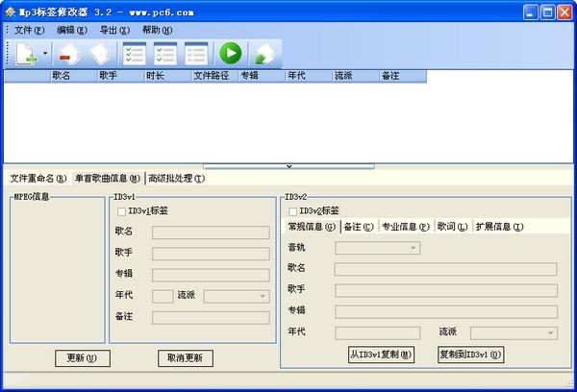Click the select all checklist icon

tap(135, 54)
